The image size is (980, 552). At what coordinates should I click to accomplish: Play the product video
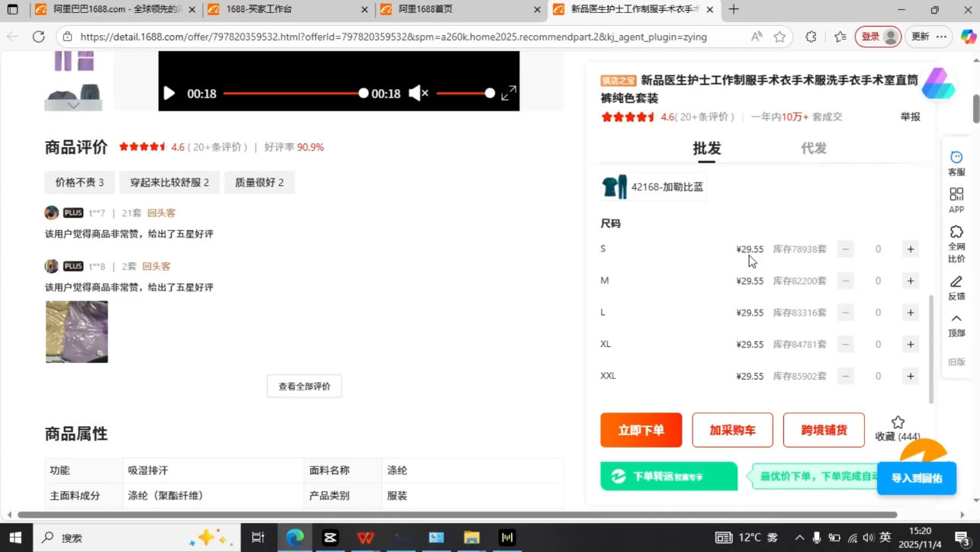coord(169,93)
